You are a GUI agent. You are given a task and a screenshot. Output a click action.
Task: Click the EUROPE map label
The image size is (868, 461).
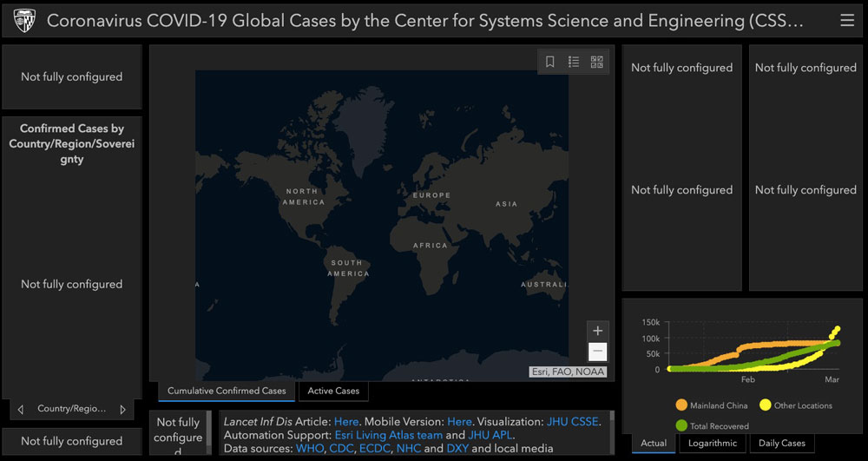(431, 195)
